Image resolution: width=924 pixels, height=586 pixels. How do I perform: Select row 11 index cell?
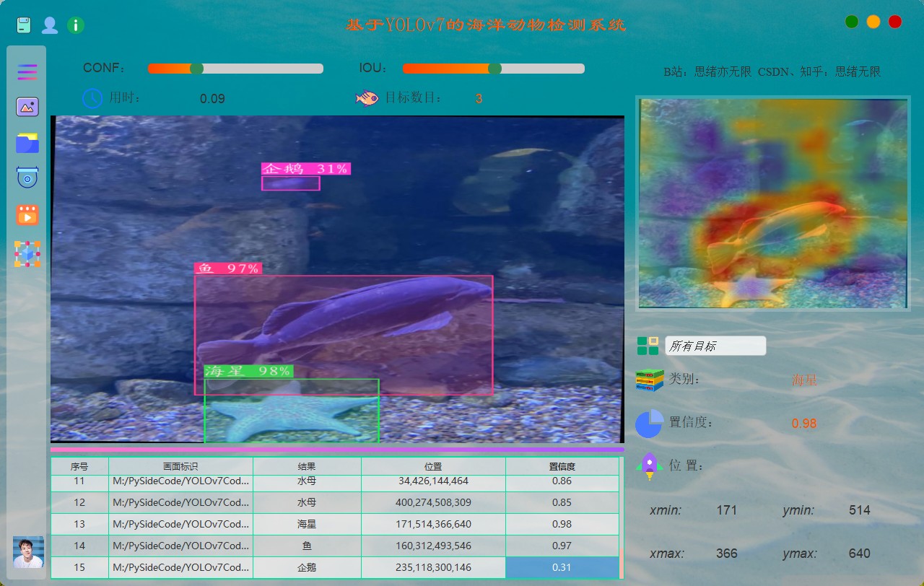[79, 481]
